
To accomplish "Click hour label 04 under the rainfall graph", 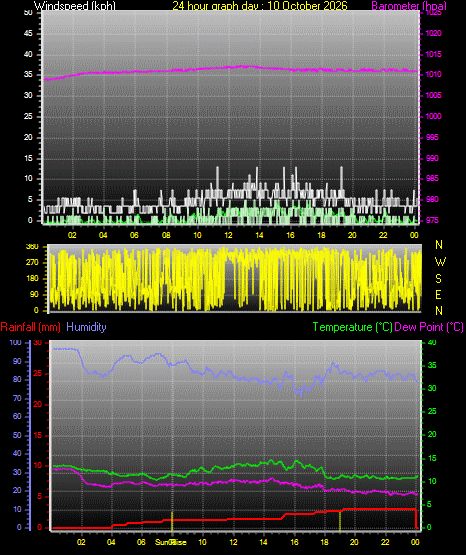I will click(111, 542).
